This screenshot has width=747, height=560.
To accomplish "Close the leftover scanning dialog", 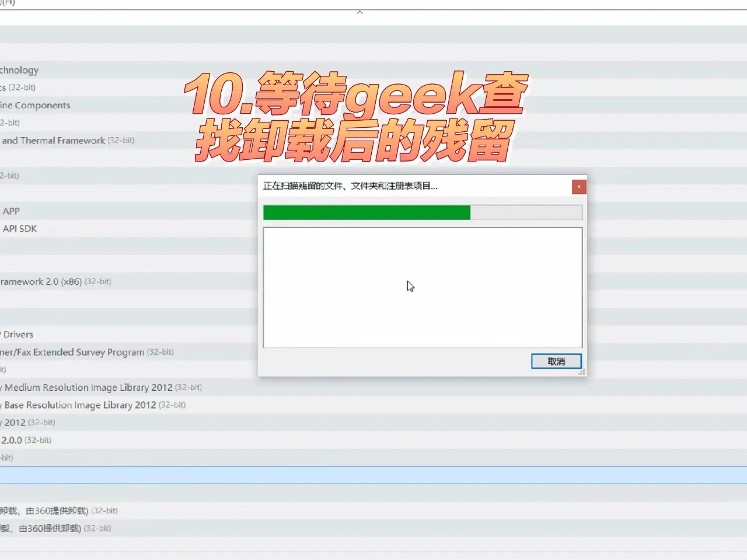I will click(x=579, y=187).
